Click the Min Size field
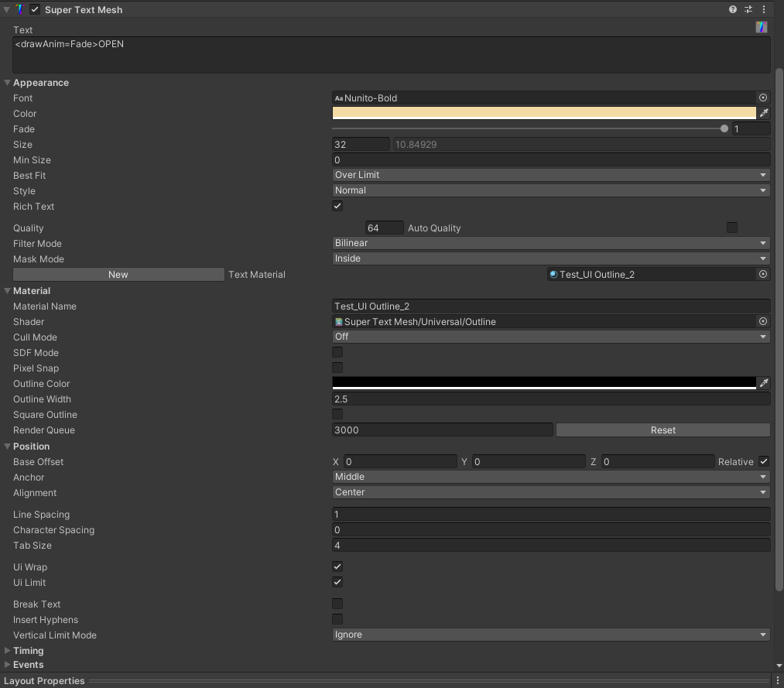The width and height of the screenshot is (784, 688). click(551, 160)
